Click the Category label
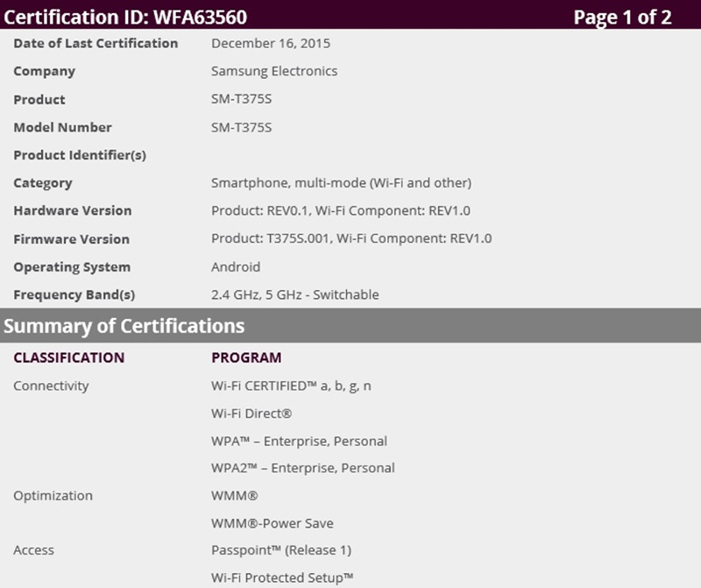The height and width of the screenshot is (588, 701). (x=43, y=183)
